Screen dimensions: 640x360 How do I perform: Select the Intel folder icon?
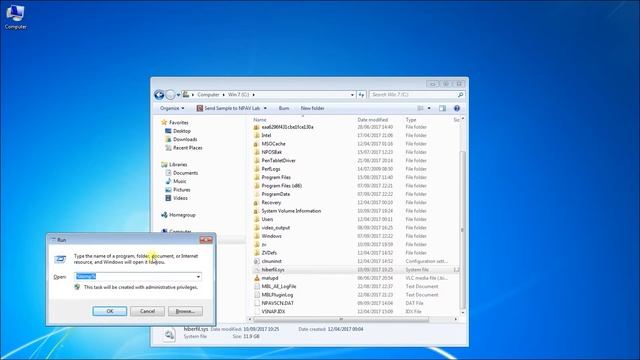(257, 135)
